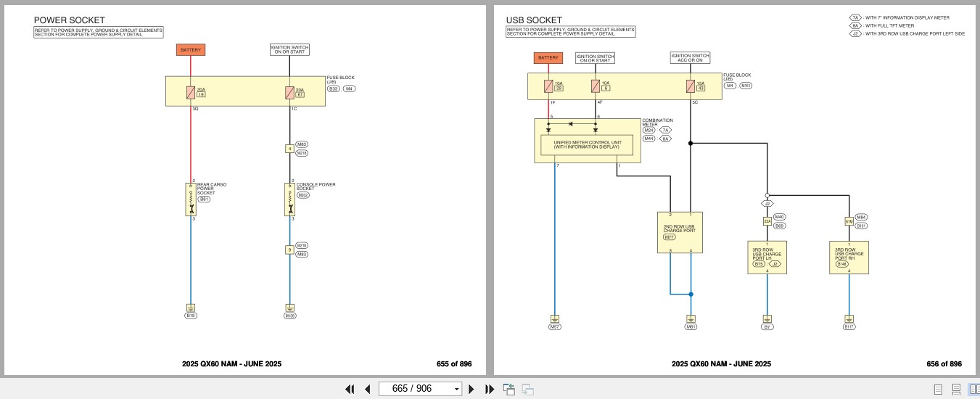Click the B117 ground connector label

pos(849,327)
